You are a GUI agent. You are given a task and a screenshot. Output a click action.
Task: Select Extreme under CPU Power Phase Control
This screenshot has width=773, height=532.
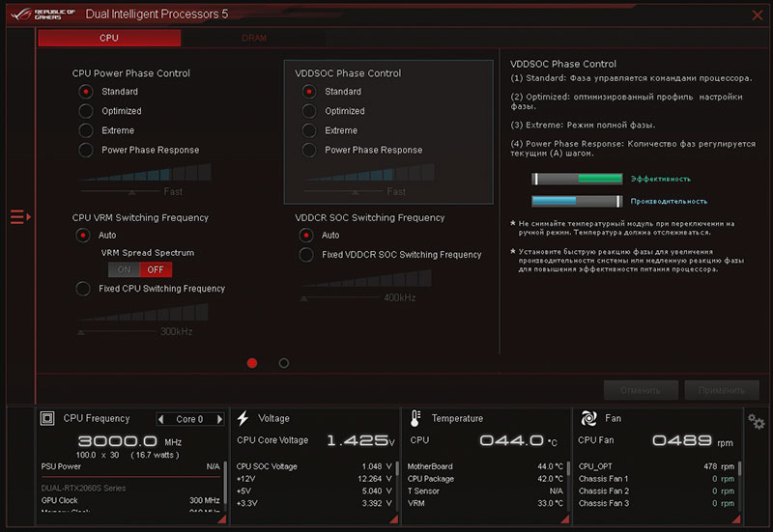pyautogui.click(x=86, y=130)
